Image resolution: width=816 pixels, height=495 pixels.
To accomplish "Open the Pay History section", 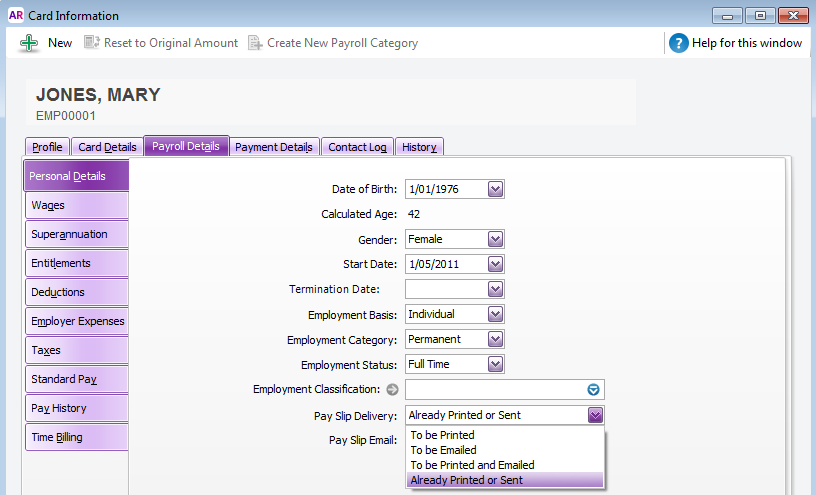I will pyautogui.click(x=76, y=409).
